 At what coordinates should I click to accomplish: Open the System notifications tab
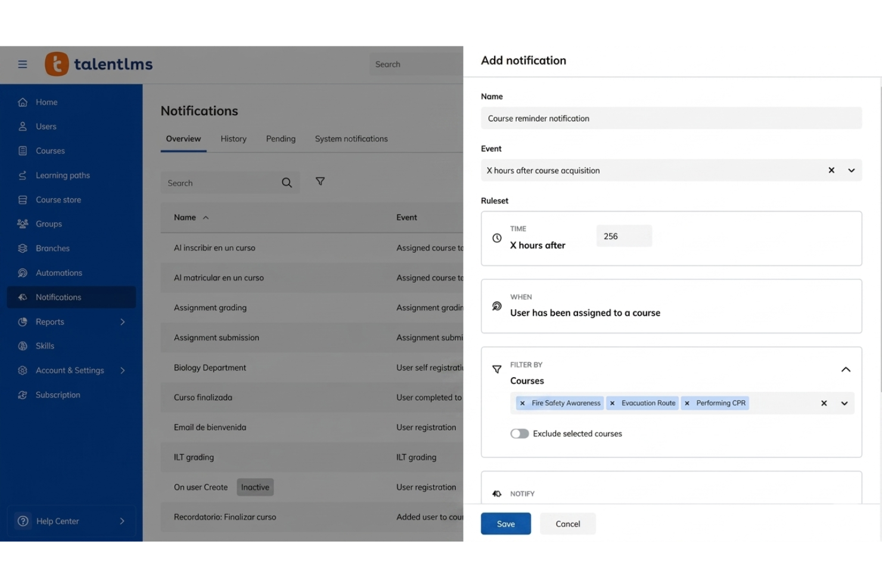pos(352,139)
